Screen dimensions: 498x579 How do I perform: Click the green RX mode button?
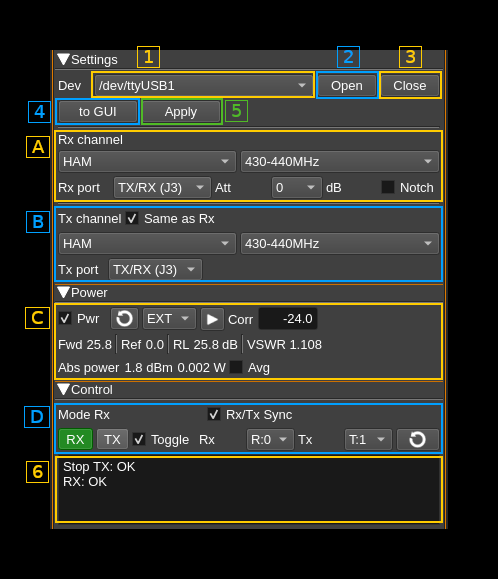75,439
